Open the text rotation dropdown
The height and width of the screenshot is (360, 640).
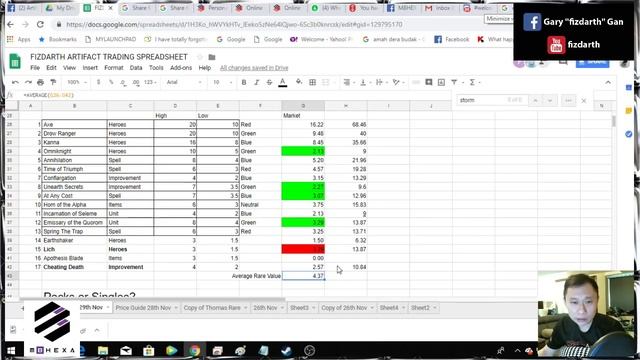point(398,82)
